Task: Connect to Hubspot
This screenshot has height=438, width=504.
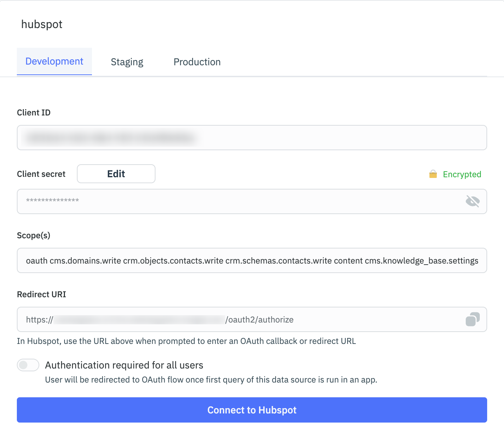Action: tap(252, 410)
